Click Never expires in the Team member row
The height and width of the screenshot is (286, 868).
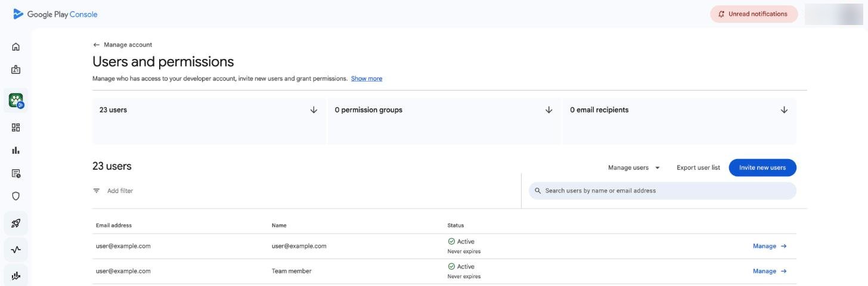464,276
